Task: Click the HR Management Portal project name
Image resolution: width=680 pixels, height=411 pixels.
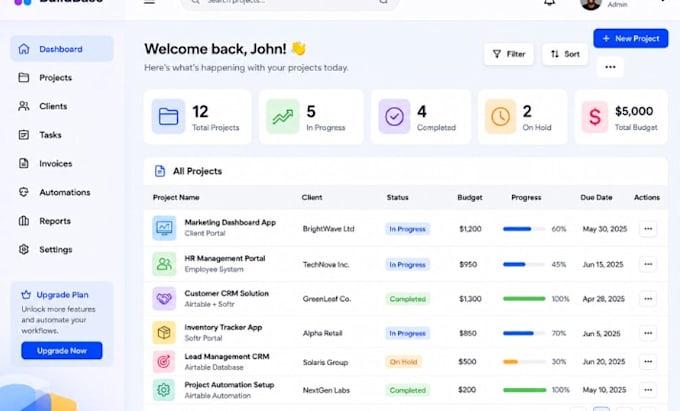Action: (x=225, y=258)
